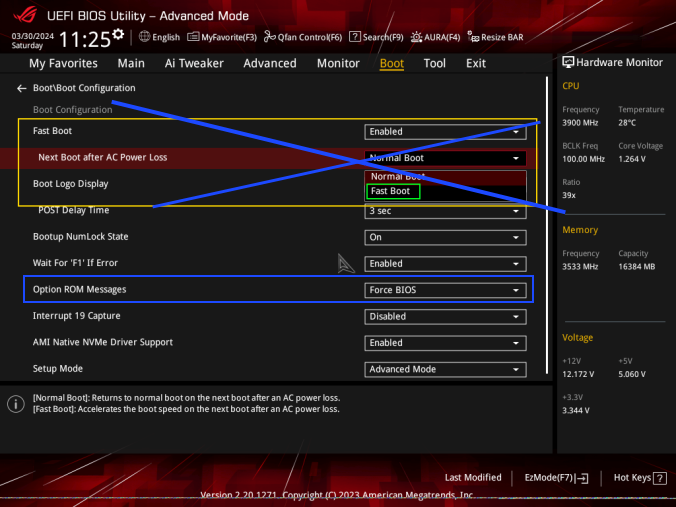Click the CPU frequency 3900 MHz value

[x=580, y=123]
